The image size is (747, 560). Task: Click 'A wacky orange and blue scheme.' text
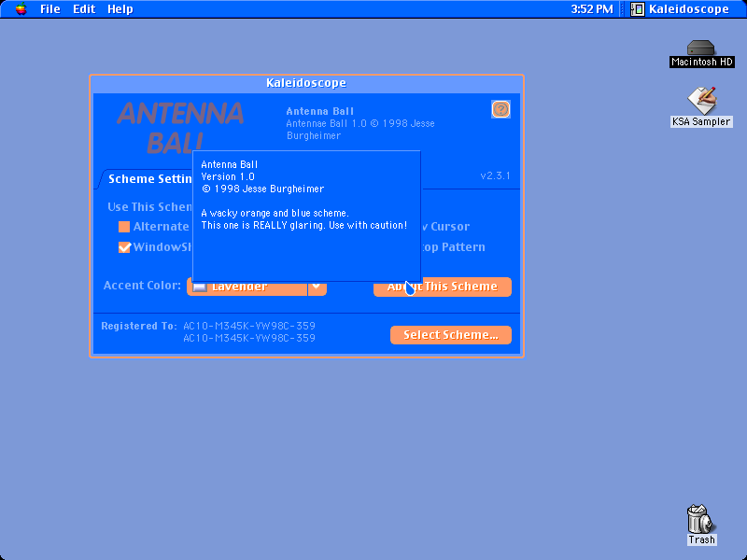click(x=275, y=213)
